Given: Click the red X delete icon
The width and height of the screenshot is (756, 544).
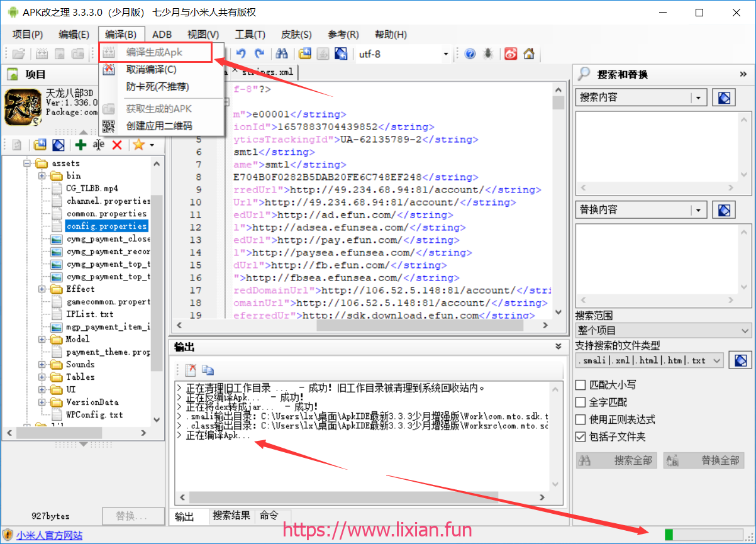Looking at the screenshot, I should (x=116, y=145).
